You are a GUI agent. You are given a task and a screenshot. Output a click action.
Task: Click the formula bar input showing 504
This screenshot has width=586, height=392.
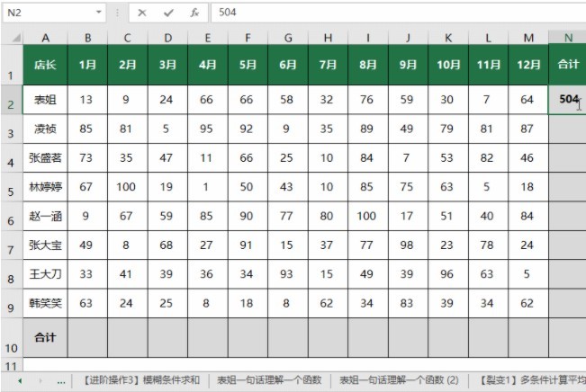399,13
